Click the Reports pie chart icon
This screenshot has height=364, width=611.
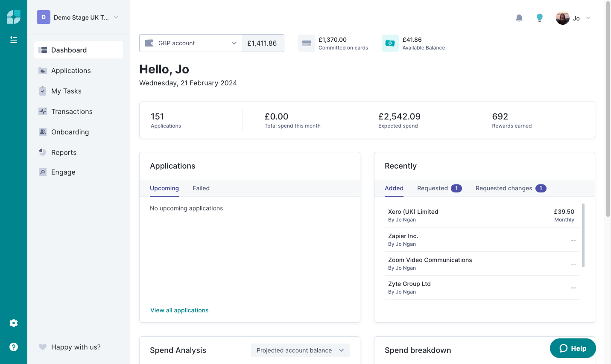click(x=43, y=152)
